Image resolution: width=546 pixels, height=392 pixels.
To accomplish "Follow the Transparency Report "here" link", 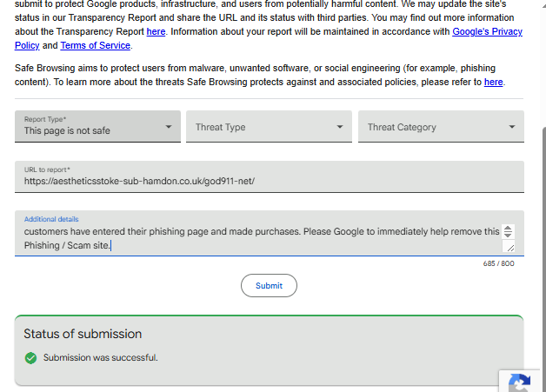I will click(156, 31).
